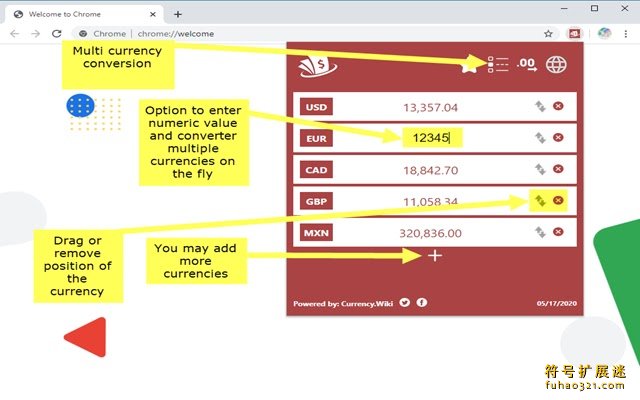The image size is (640, 400).
Task: Click the reorder arrows on CAD row
Action: coord(540,169)
